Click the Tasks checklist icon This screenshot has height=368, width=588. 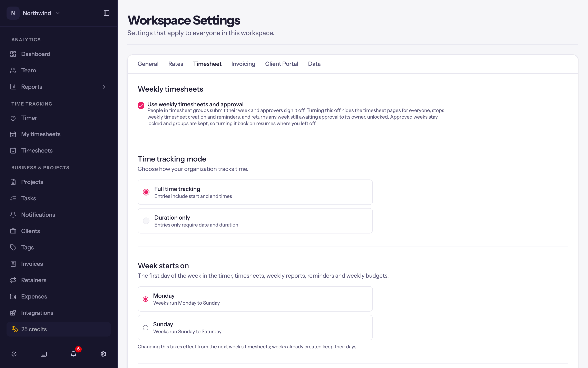(x=13, y=198)
